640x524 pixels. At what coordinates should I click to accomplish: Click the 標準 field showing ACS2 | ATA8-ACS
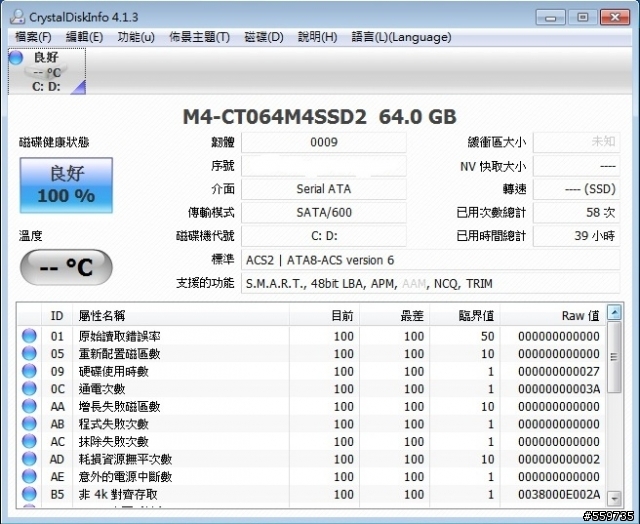pyautogui.click(x=431, y=260)
